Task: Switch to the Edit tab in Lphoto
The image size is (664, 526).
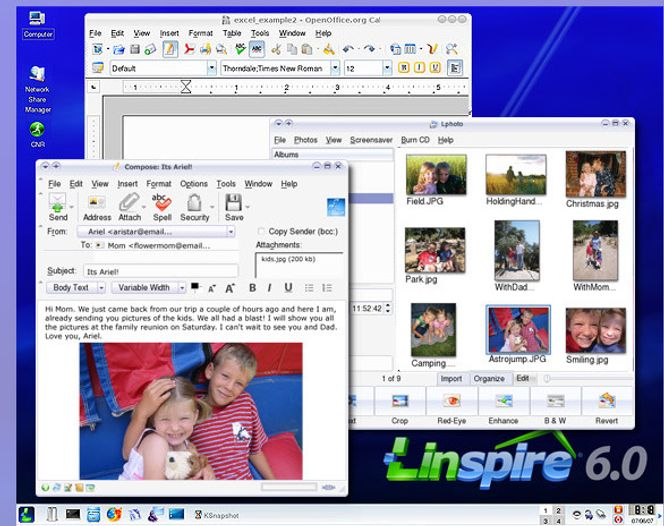Action: (523, 378)
